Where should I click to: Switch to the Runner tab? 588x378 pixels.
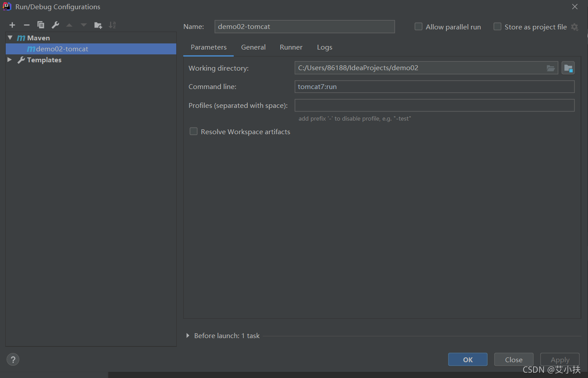(291, 47)
